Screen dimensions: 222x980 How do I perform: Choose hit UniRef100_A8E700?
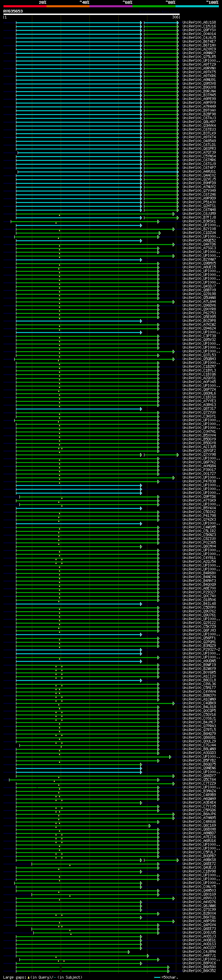coord(199,588)
